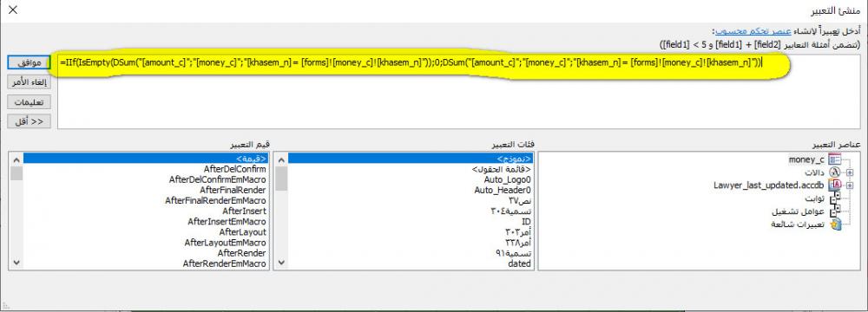Click the Cancel (إلغاء الأمر) button
The width and height of the screenshot is (868, 312).
30,82
